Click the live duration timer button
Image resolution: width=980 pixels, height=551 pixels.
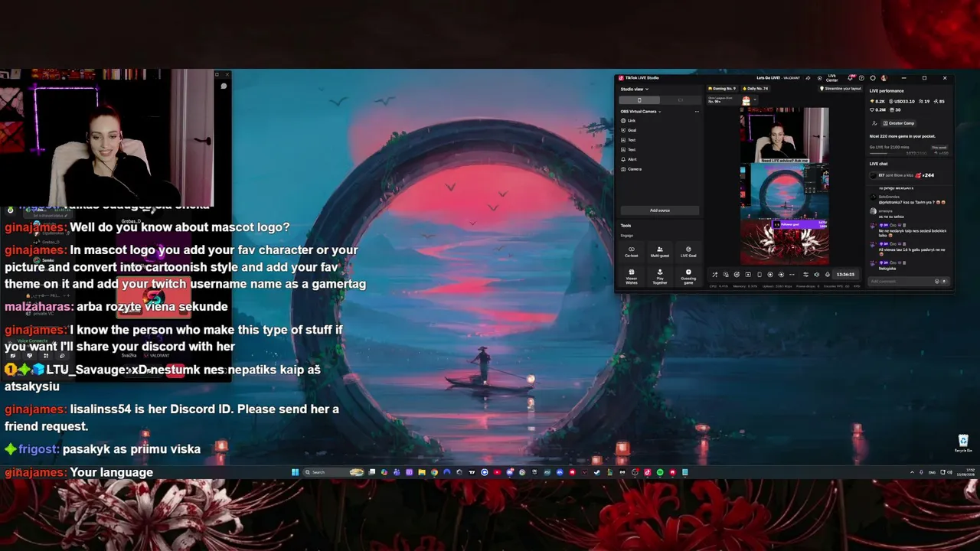(845, 275)
